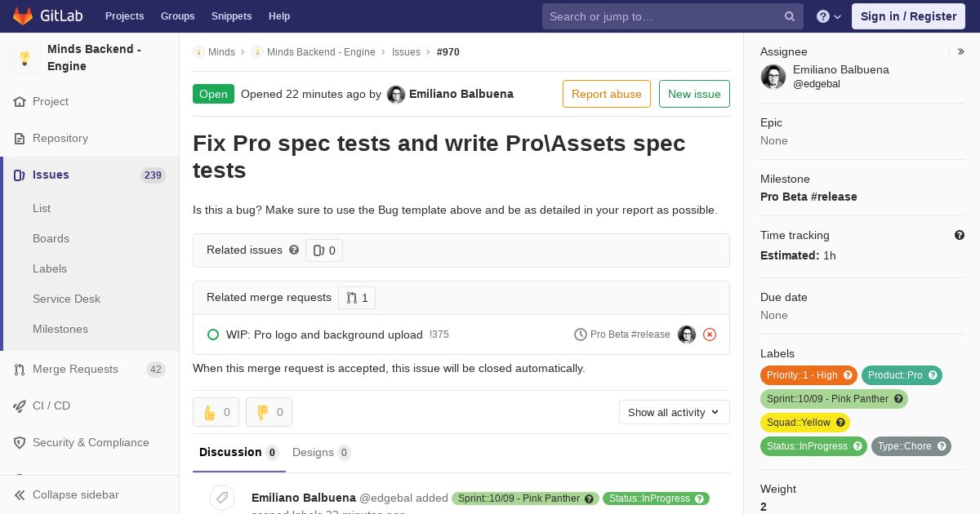Click the Time tracking help icon
Image resolution: width=980 pixels, height=514 pixels.
[x=960, y=235]
